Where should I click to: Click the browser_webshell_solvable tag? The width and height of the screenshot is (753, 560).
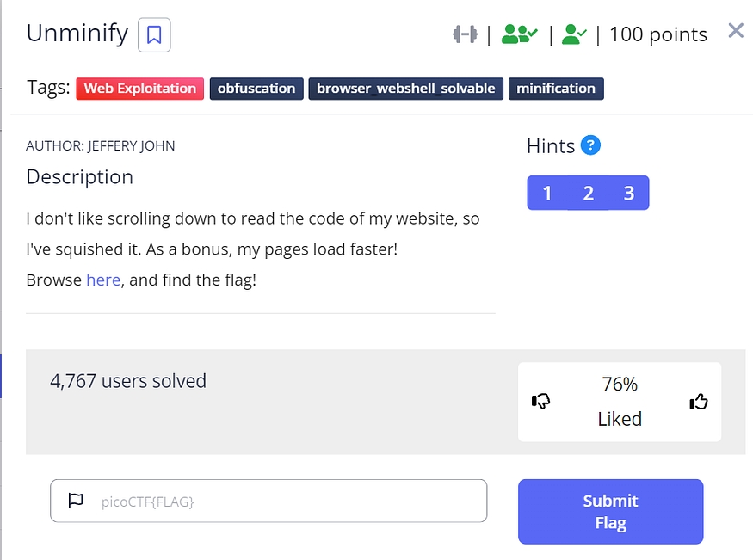click(x=406, y=89)
